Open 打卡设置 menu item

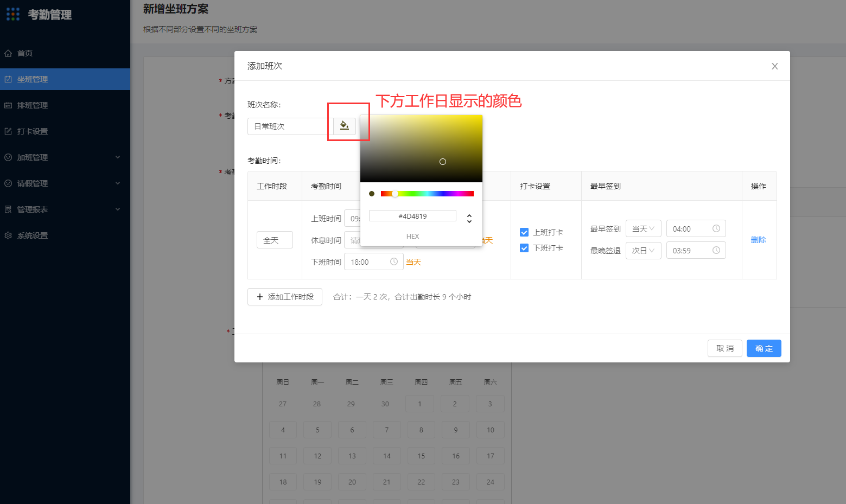tap(65, 131)
